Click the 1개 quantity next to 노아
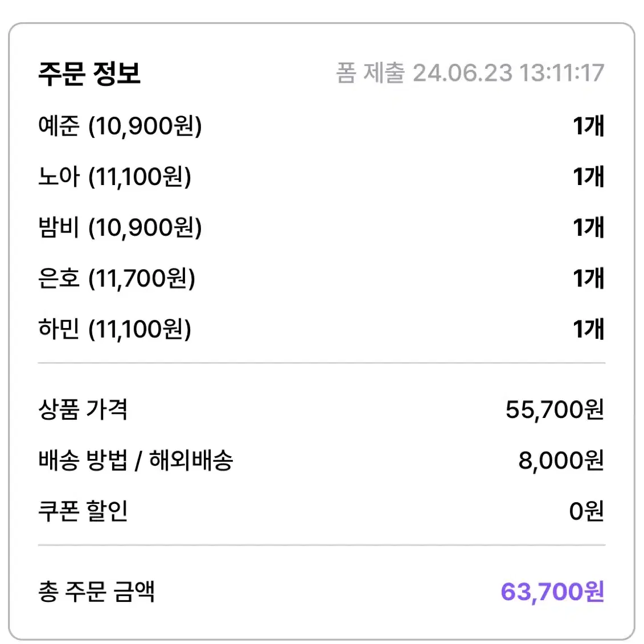The height and width of the screenshot is (644, 644). click(588, 177)
